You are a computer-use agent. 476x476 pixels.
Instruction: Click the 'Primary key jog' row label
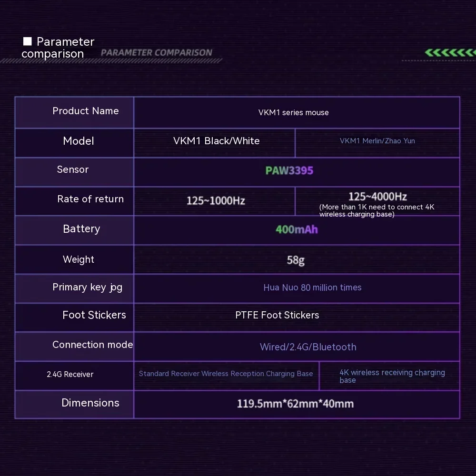pos(88,287)
